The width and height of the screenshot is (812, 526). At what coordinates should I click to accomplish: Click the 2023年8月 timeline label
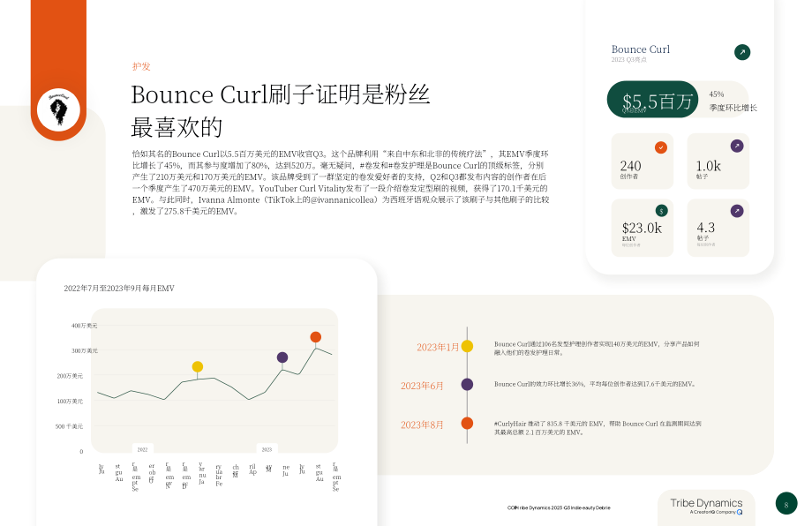tap(422, 425)
